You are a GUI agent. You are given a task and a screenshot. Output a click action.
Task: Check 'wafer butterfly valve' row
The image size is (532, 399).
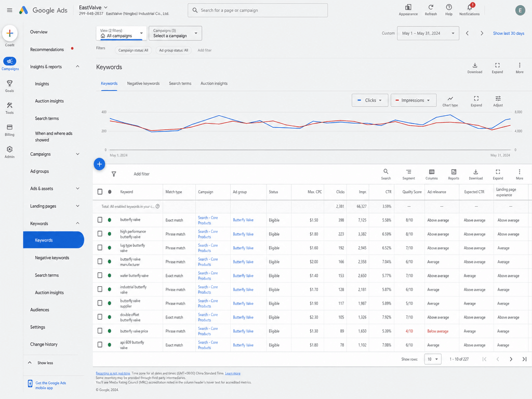point(100,275)
